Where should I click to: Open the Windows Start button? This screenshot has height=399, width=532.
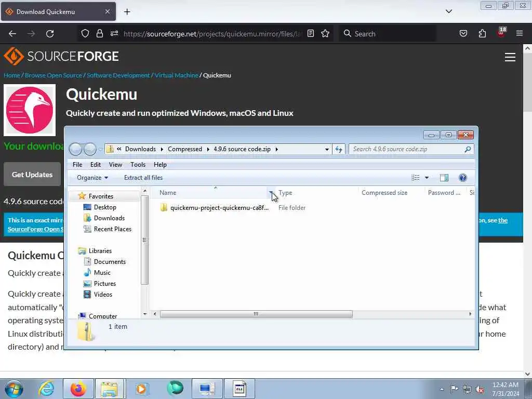pos(14,389)
